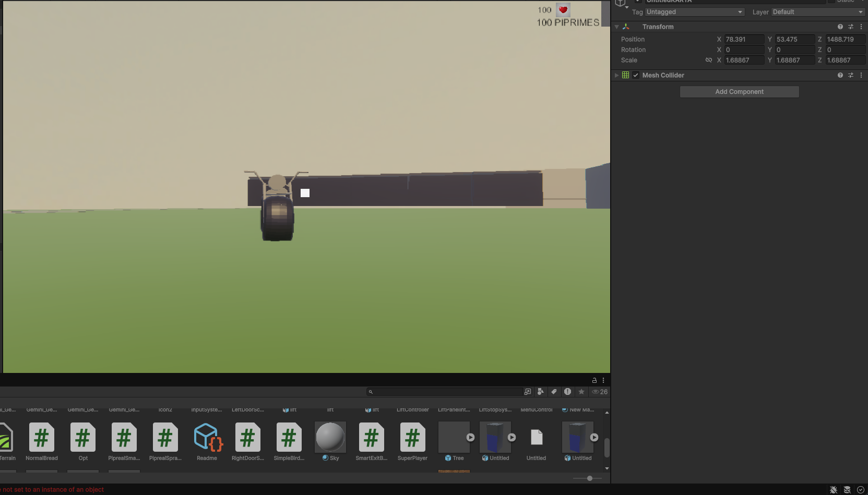868x495 pixels.
Task: Open the Project panel options menu
Action: click(603, 380)
